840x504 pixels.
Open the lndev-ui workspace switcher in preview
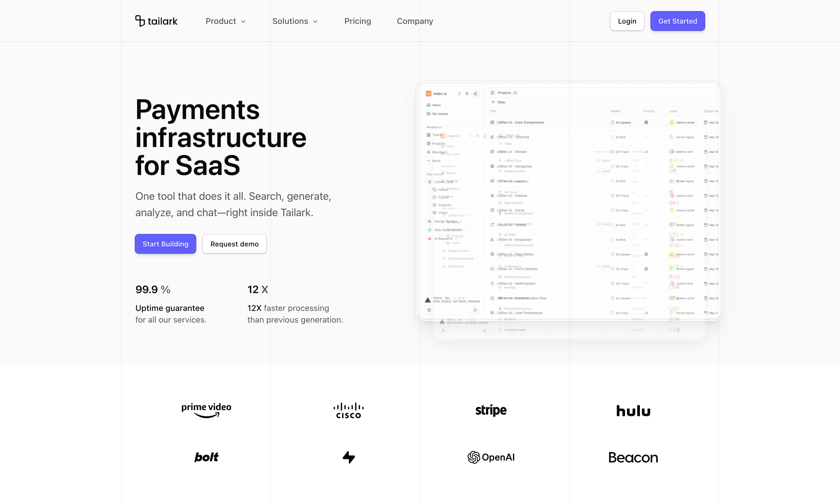click(x=443, y=93)
